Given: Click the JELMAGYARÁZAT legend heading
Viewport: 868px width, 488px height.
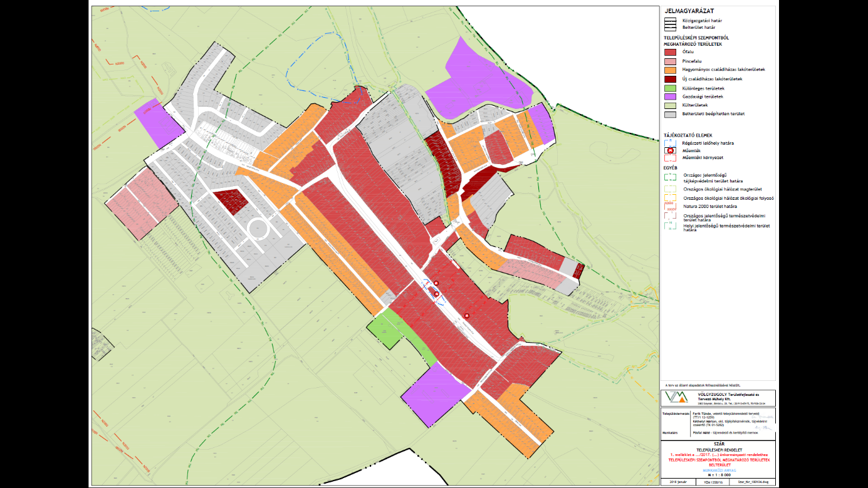Looking at the screenshot, I should click(x=689, y=11).
